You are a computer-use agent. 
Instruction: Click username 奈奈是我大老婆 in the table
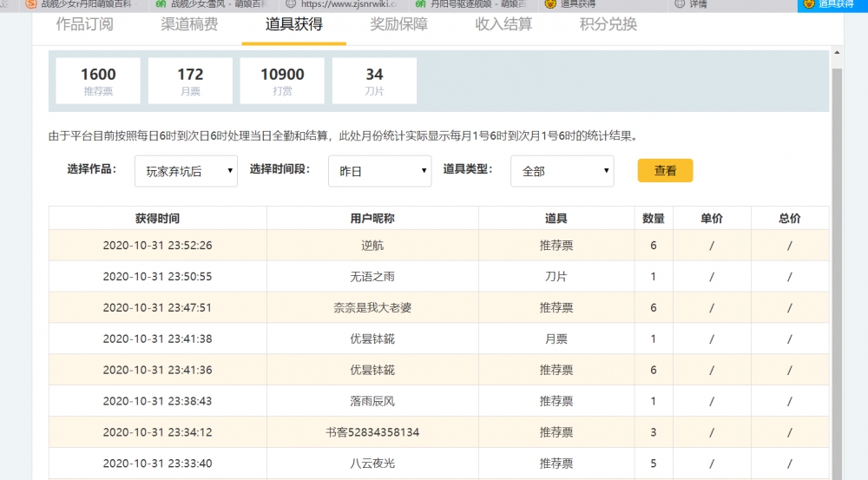tap(372, 307)
